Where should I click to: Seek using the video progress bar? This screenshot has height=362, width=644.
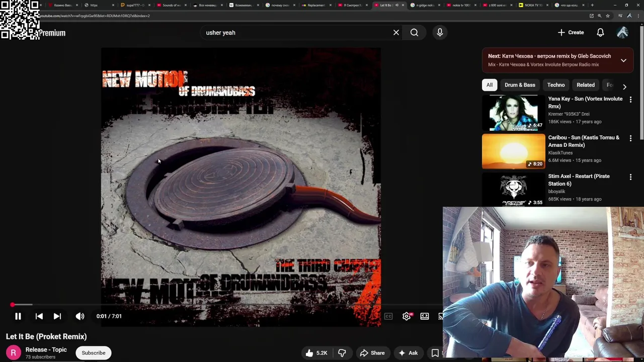[226, 305]
